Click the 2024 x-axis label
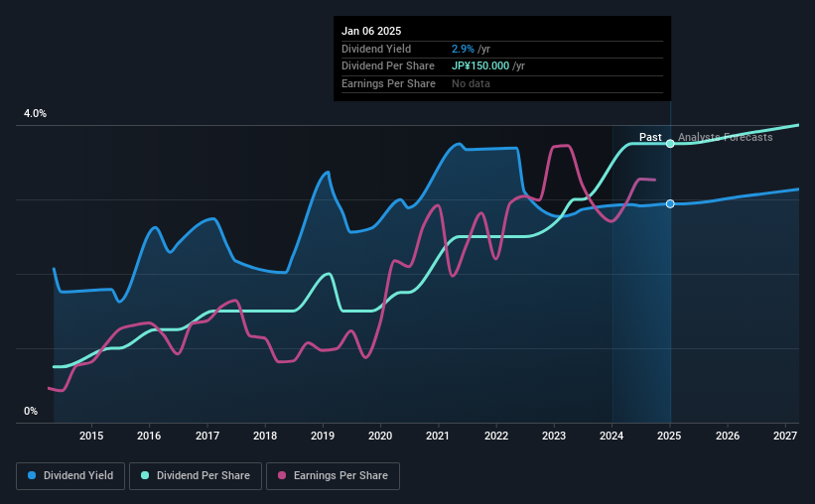815x504 pixels. [x=611, y=436]
